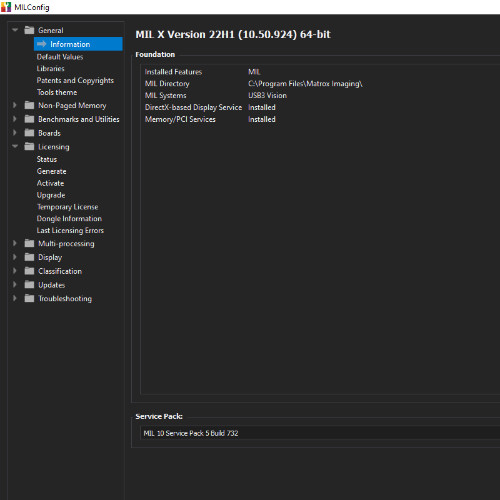Click the Boards folder icon

[29, 133]
